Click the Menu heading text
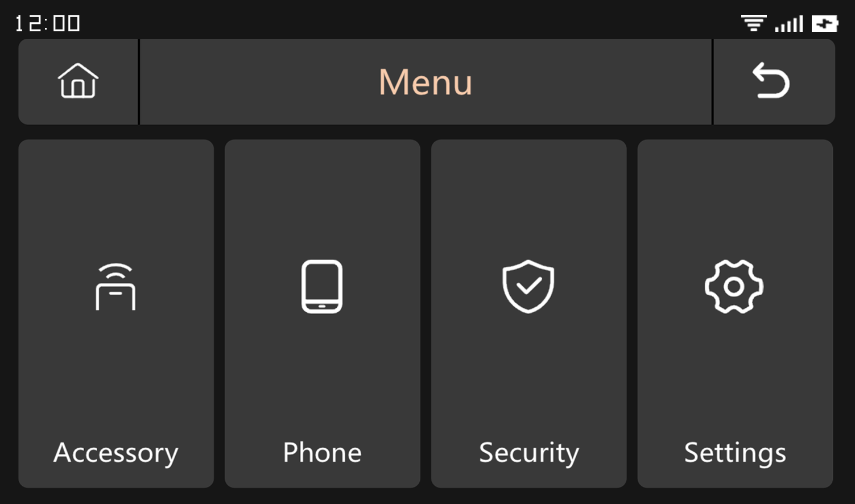The image size is (855, 504). pyautogui.click(x=426, y=82)
